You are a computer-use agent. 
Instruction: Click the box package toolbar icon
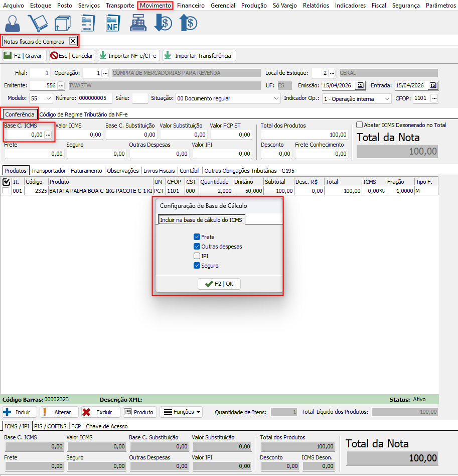click(62, 23)
